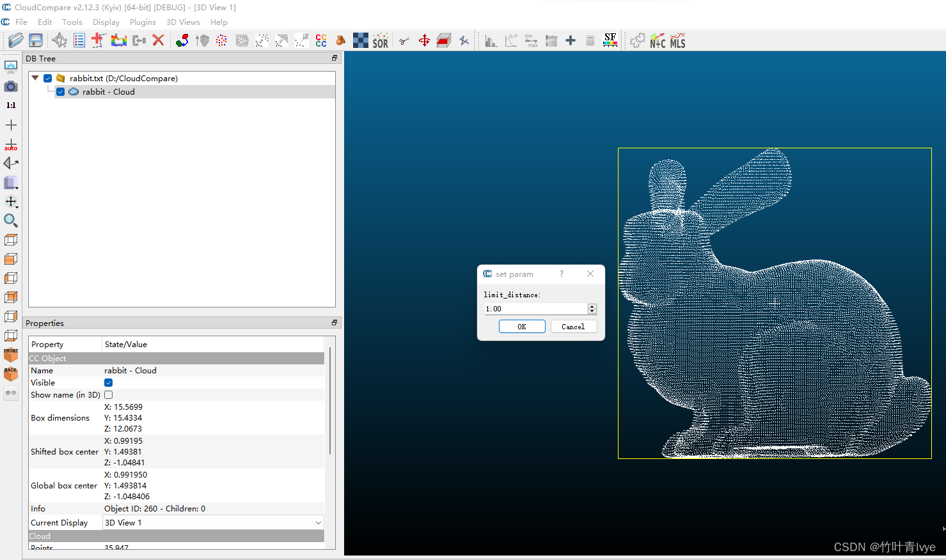Open the 3D Views menu

point(183,22)
